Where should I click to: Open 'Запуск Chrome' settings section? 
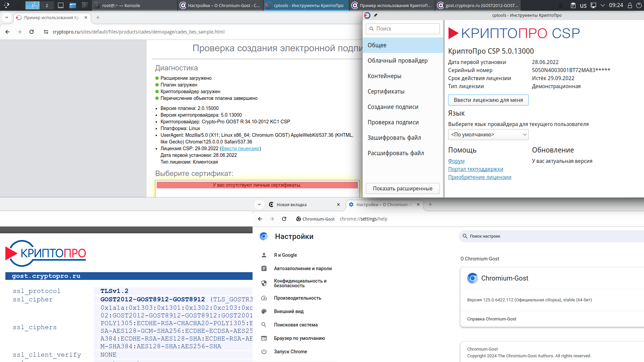pos(290,352)
